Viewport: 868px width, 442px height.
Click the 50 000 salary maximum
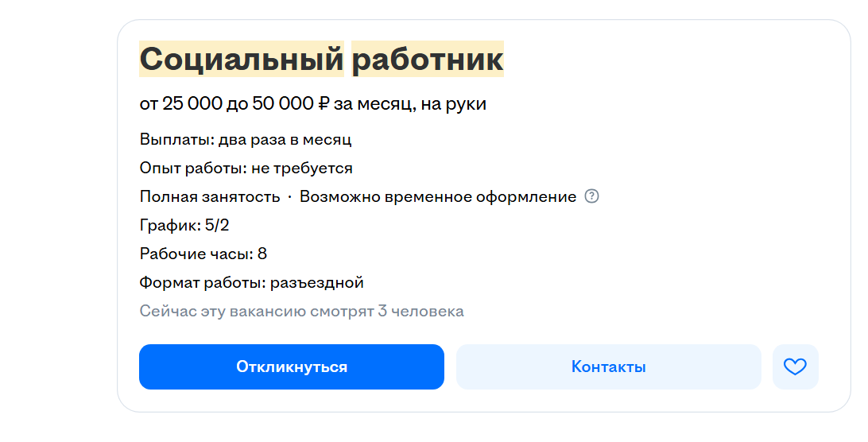coord(283,103)
